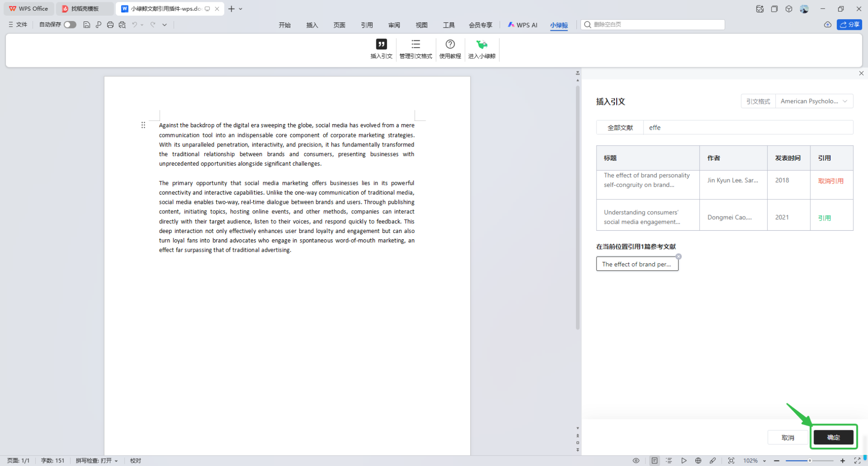Viewport: 868px width, 466px height.
Task: Cite (引用) the Understanding consumers' paper
Action: [824, 218]
